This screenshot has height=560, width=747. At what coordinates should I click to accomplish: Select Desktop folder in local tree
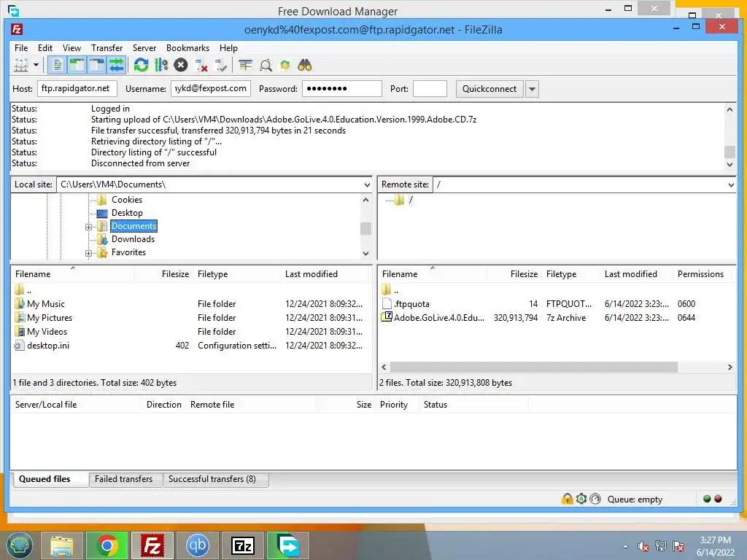[x=127, y=213]
